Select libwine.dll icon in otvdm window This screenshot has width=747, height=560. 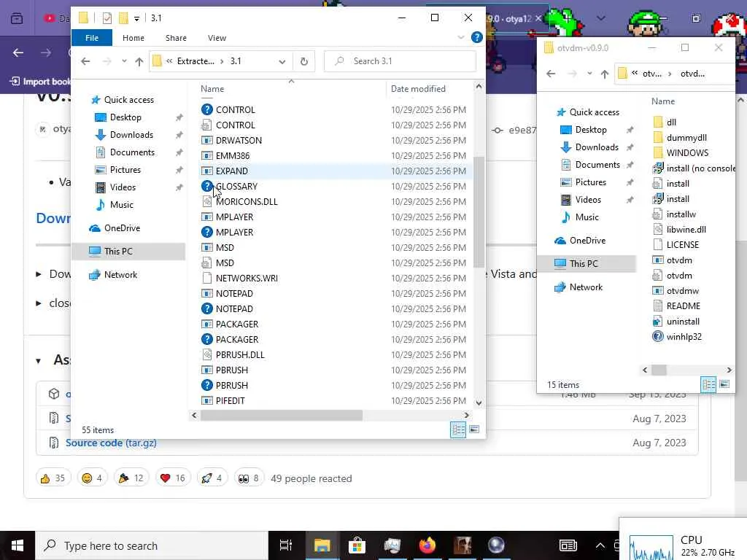[658, 230]
